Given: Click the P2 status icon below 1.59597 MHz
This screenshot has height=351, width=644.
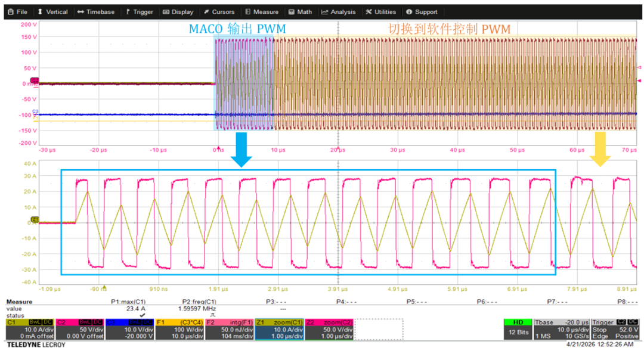Looking at the screenshot, I should point(213,315).
